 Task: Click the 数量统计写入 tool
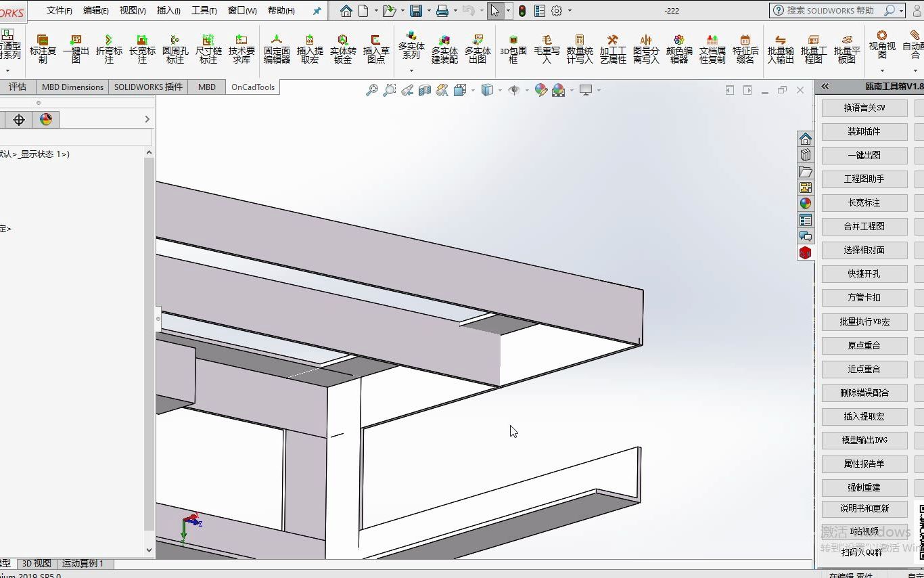[x=580, y=49]
